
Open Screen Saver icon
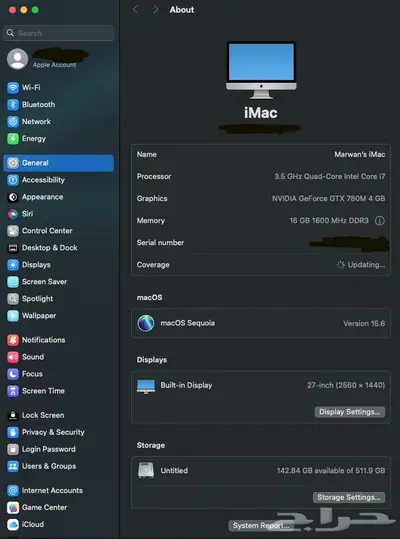13,282
